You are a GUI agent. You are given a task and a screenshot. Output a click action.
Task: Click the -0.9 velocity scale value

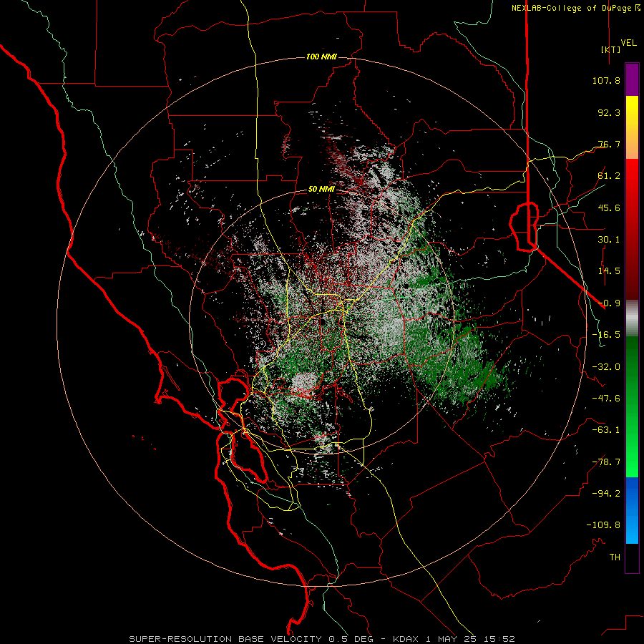[x=609, y=303]
